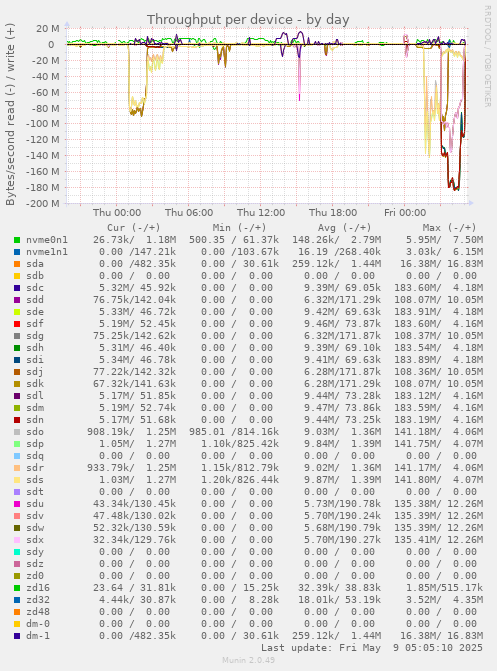Click the 'sdo' legend label

click(x=35, y=432)
